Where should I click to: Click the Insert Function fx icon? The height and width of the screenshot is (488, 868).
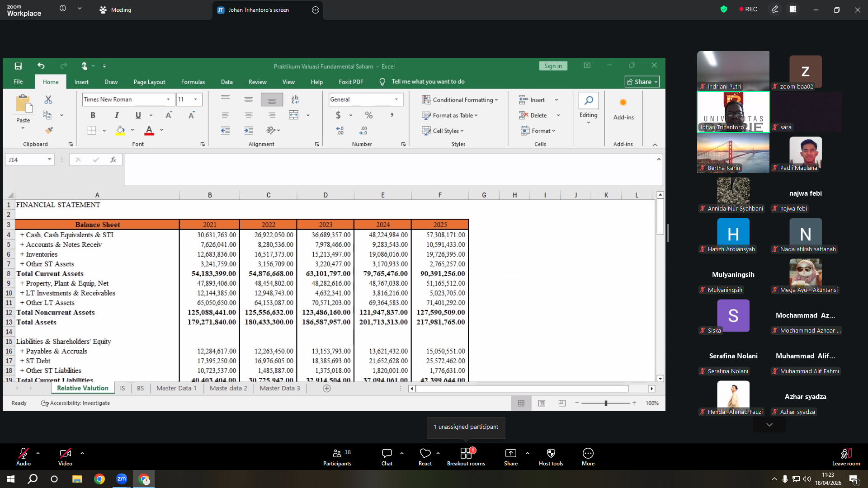(113, 160)
